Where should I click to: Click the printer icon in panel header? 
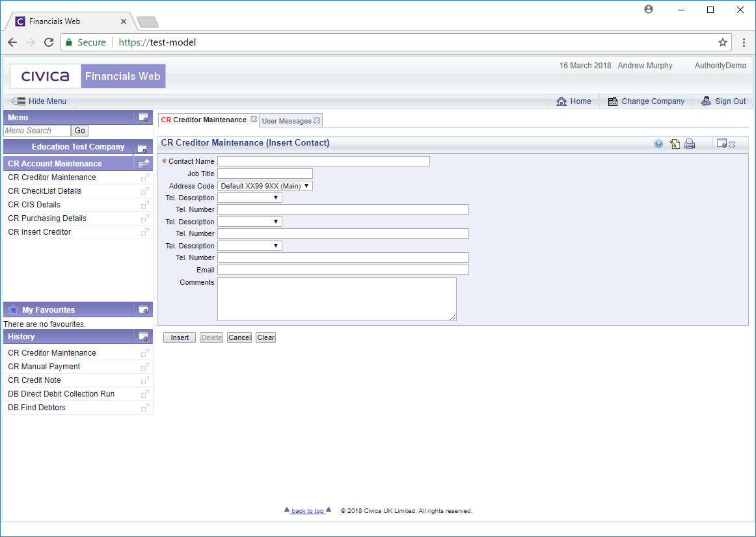pos(690,144)
